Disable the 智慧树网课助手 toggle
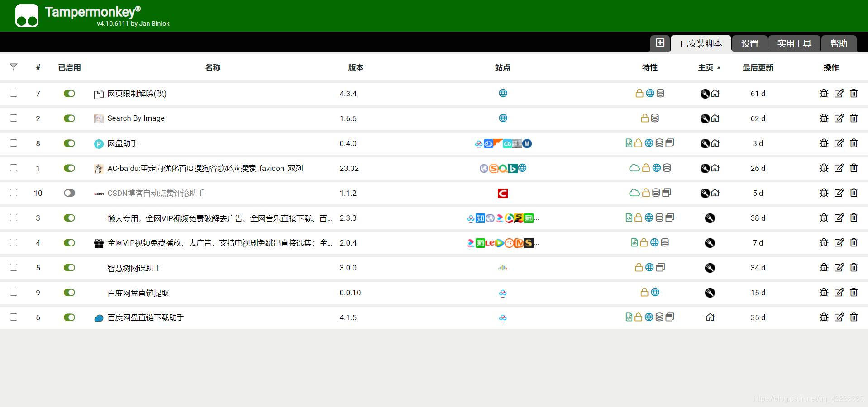The width and height of the screenshot is (868, 407). (x=69, y=268)
